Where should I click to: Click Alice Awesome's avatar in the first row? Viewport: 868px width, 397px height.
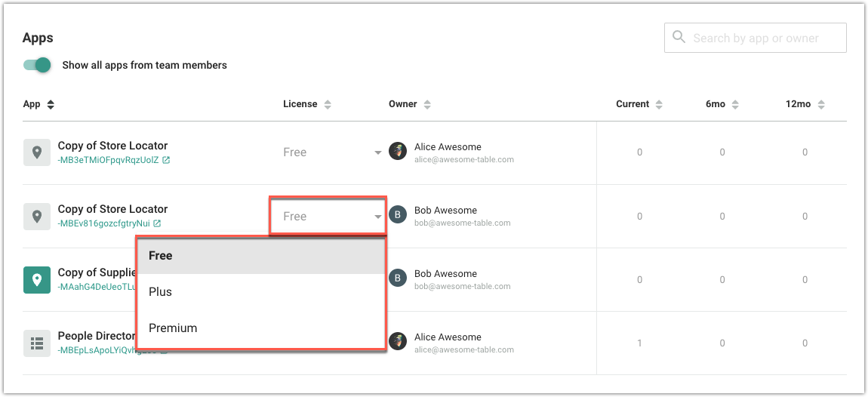pyautogui.click(x=398, y=152)
